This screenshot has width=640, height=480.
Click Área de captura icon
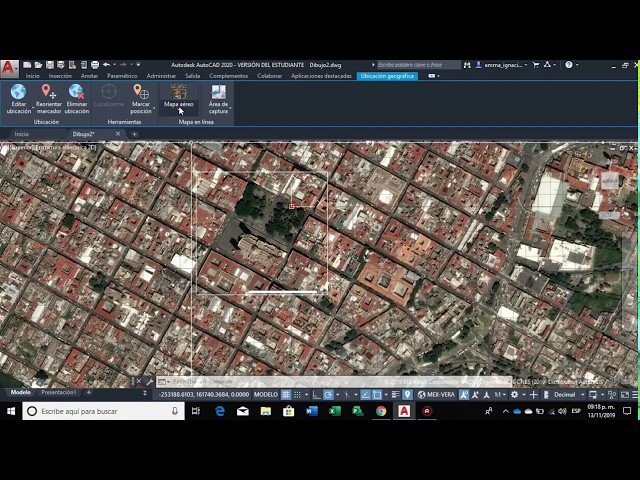click(x=218, y=91)
